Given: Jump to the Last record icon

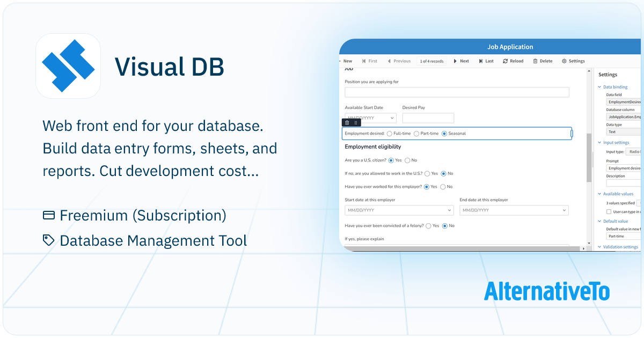Looking at the screenshot, I should coord(481,61).
